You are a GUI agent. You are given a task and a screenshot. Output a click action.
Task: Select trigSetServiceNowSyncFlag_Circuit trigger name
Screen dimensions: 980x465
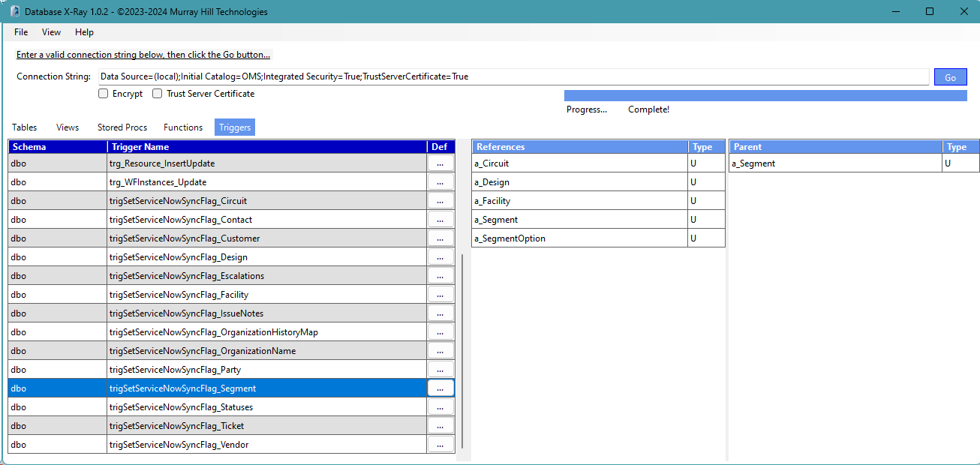point(266,200)
